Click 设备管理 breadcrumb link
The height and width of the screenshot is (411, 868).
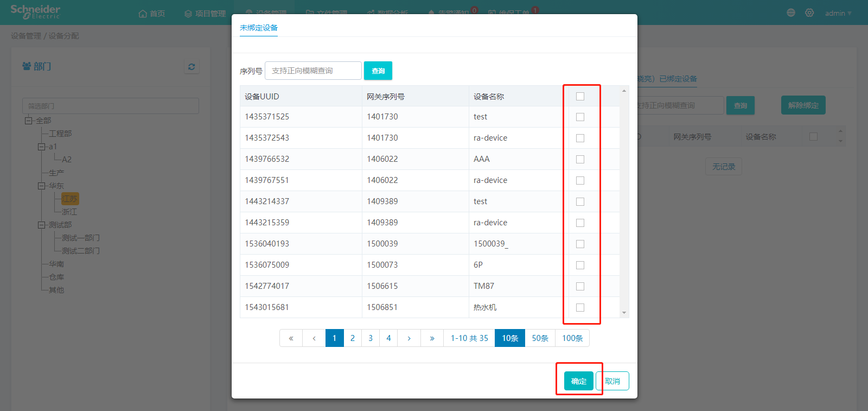[26, 36]
